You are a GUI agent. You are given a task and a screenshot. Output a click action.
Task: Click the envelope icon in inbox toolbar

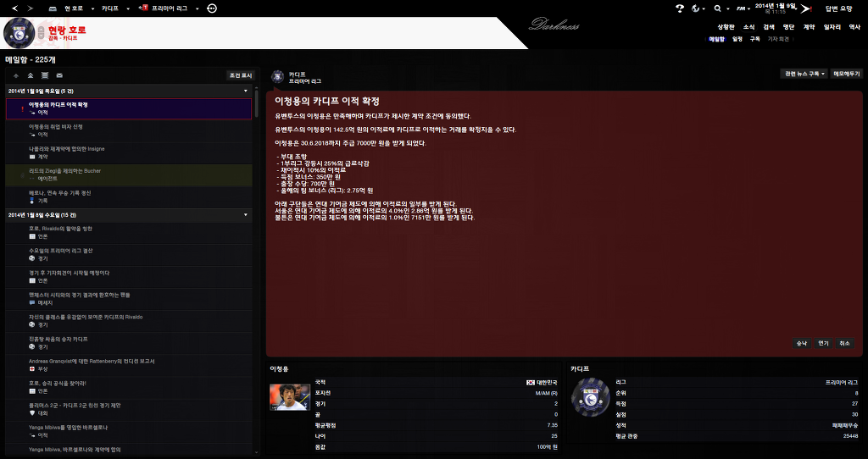[59, 75]
